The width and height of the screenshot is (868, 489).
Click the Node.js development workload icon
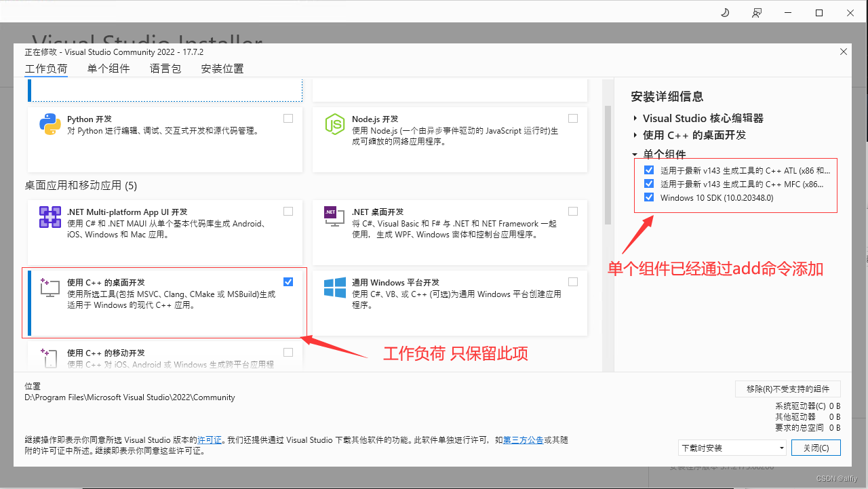(x=335, y=125)
